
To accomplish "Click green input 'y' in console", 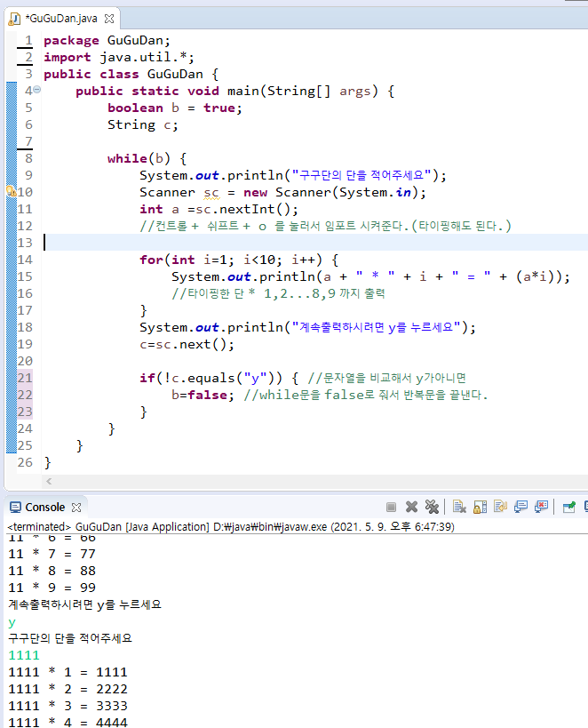I will [x=12, y=622].
